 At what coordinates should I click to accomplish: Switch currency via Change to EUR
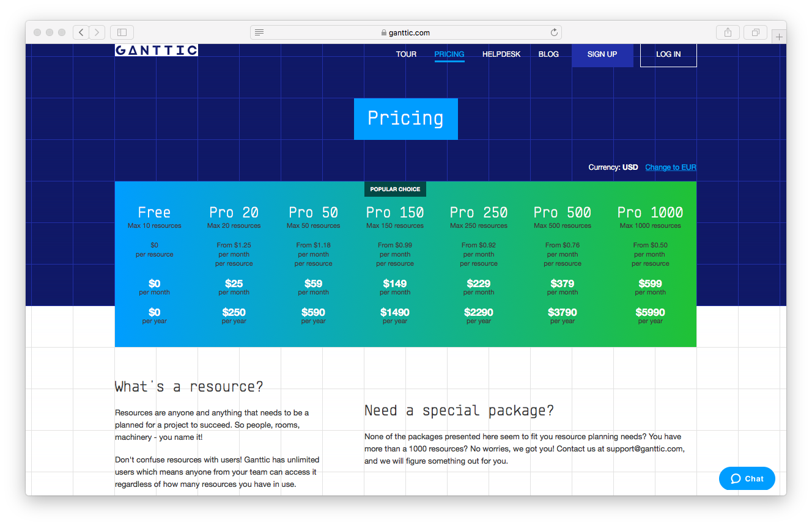[x=671, y=167]
